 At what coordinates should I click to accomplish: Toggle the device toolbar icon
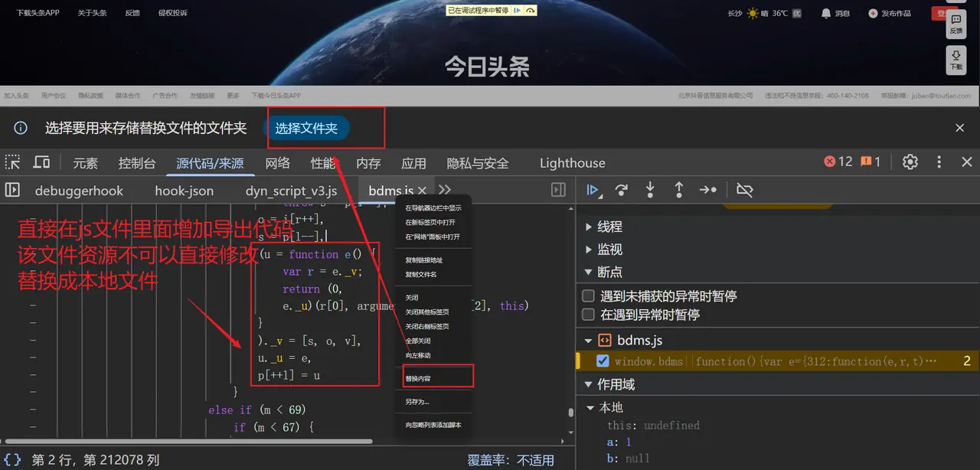tap(41, 162)
